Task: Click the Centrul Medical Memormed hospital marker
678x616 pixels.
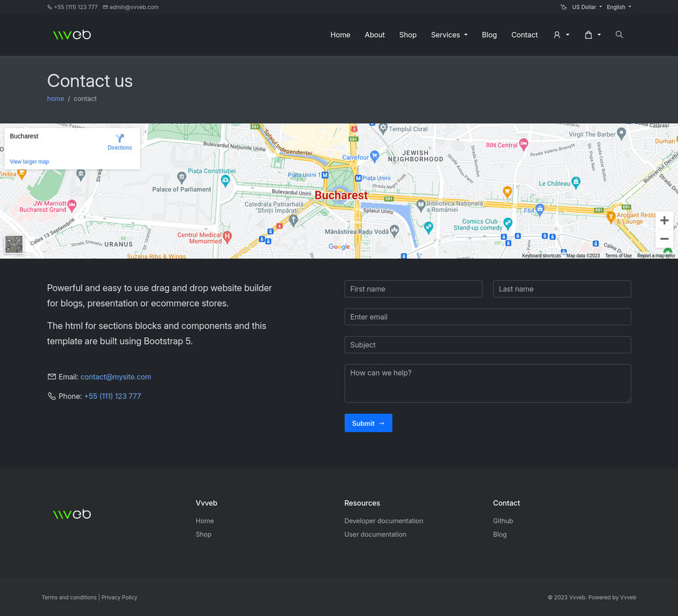Action: pos(228,236)
